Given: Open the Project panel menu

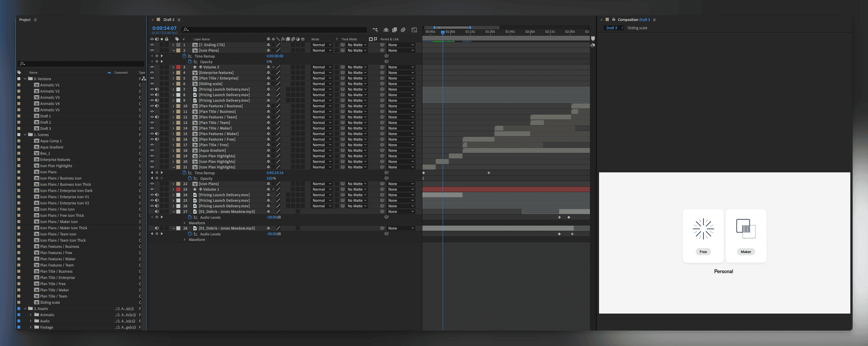Looking at the screenshot, I should click(35, 20).
